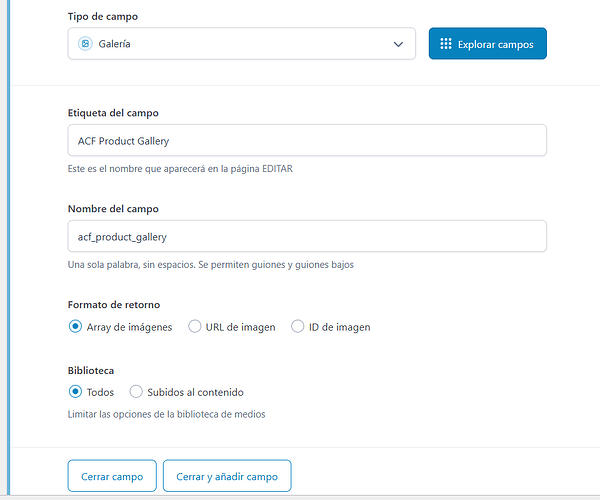The height and width of the screenshot is (500, 600).
Task: Click the Array de imágenes label text
Action: coord(129,327)
